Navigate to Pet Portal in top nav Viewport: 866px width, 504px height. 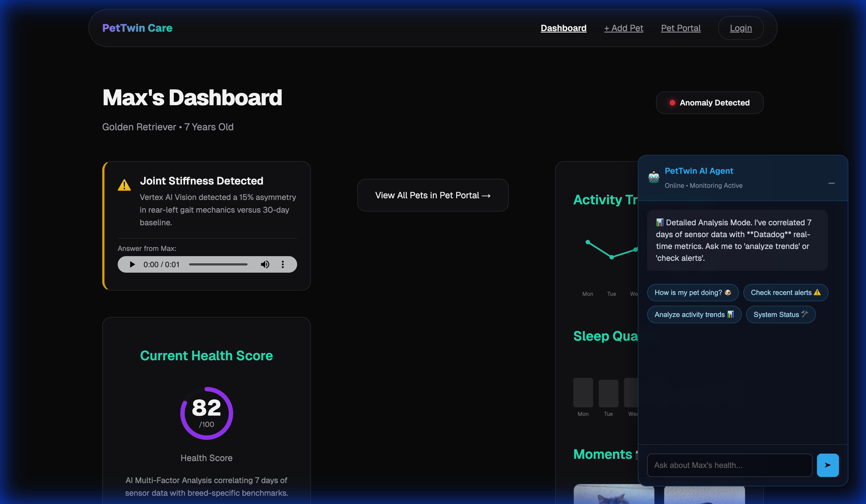(x=681, y=28)
